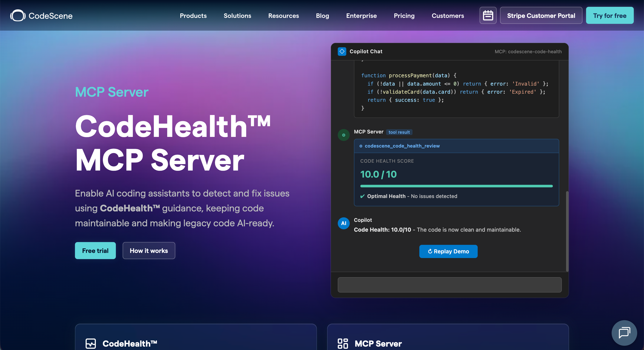
Task: Open the Blog menu item
Action: tap(322, 16)
